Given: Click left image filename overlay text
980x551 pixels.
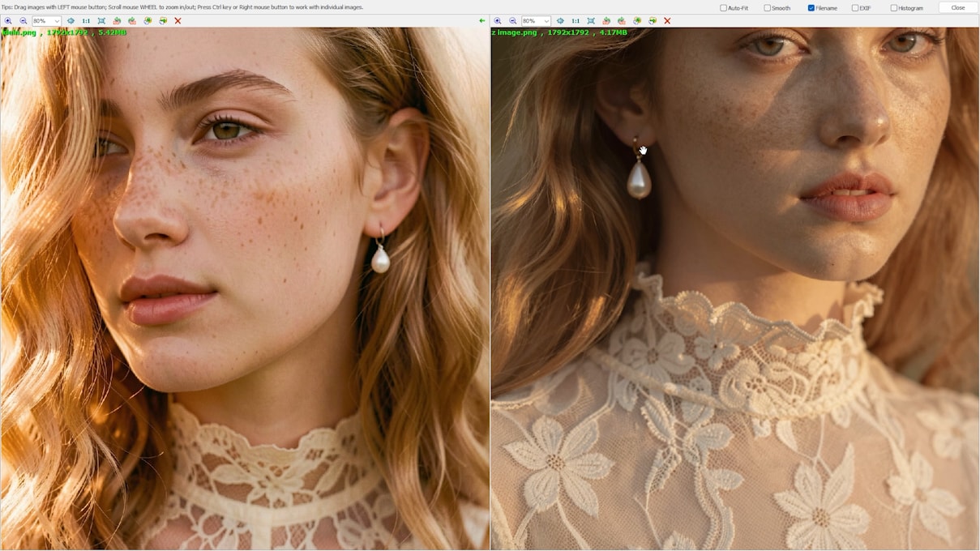Looking at the screenshot, I should pos(65,32).
